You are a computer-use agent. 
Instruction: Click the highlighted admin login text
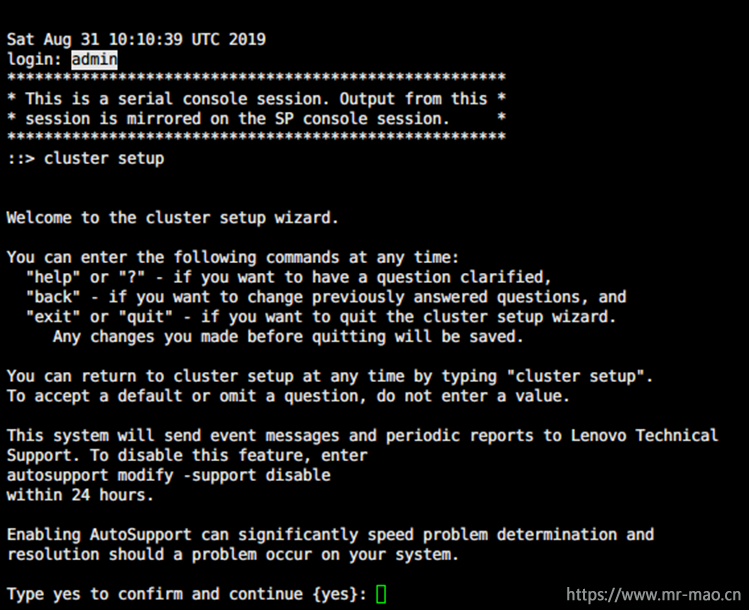point(94,60)
